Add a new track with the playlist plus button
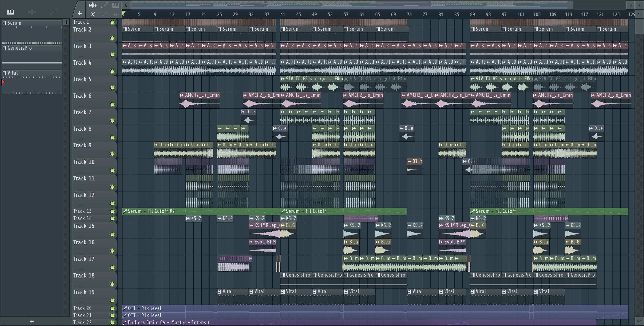The image size is (644, 326). pyautogui.click(x=80, y=13)
